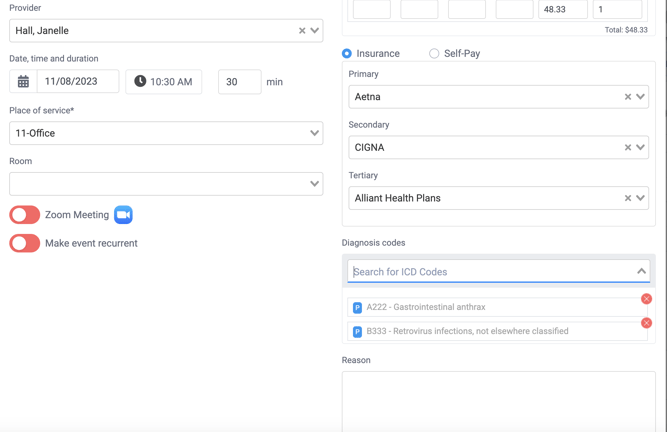Click the blue Zoom camera icon

[x=123, y=215]
